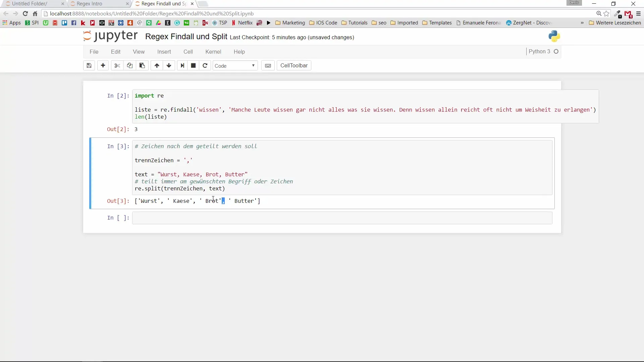This screenshot has height=362, width=644.
Task: Open the Marketing bookmarks folder
Action: (x=290, y=23)
